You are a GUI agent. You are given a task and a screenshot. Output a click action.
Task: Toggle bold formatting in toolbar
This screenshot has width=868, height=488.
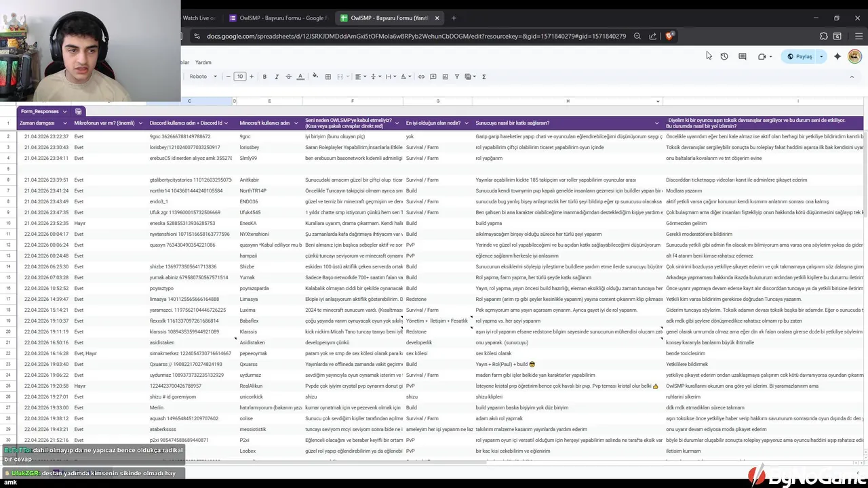tap(264, 77)
